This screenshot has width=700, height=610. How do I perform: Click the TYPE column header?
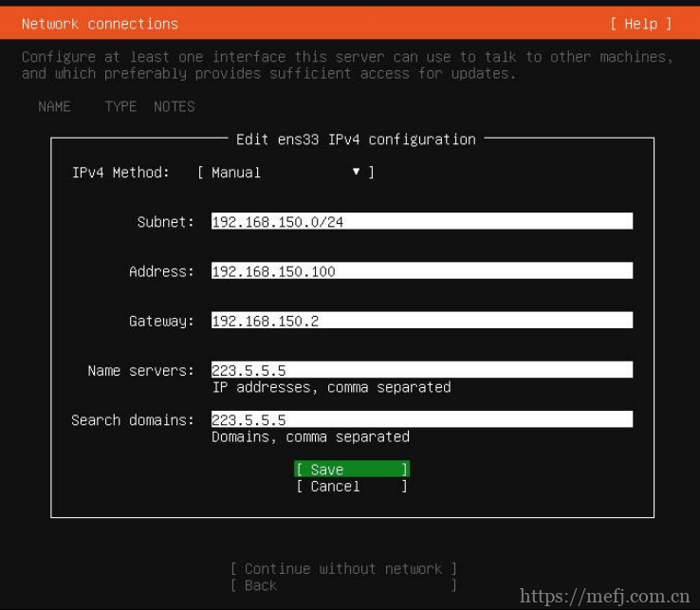(120, 106)
